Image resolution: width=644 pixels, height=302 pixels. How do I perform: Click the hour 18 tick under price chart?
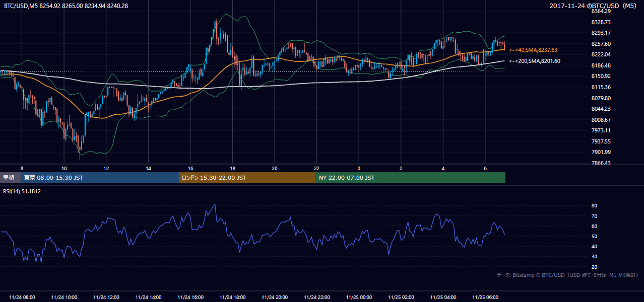click(x=232, y=168)
